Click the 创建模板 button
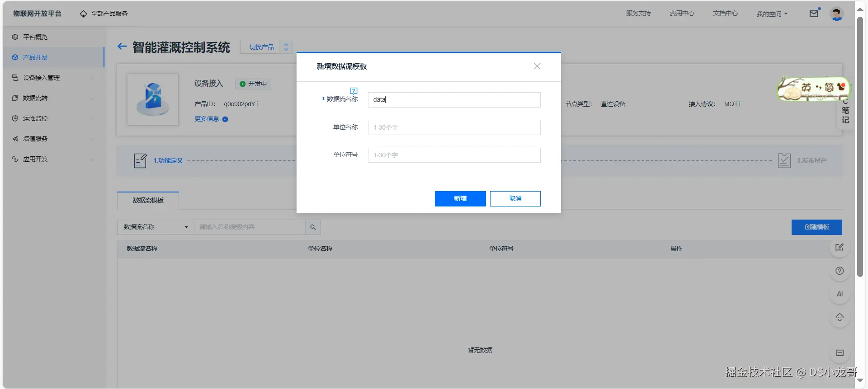This screenshot has width=868, height=389. point(816,227)
